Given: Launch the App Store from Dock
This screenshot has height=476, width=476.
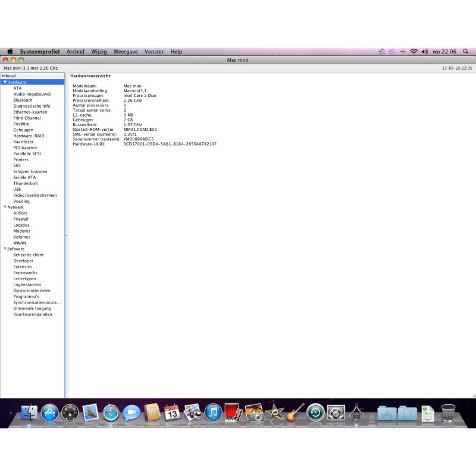Looking at the screenshot, I should (49, 412).
